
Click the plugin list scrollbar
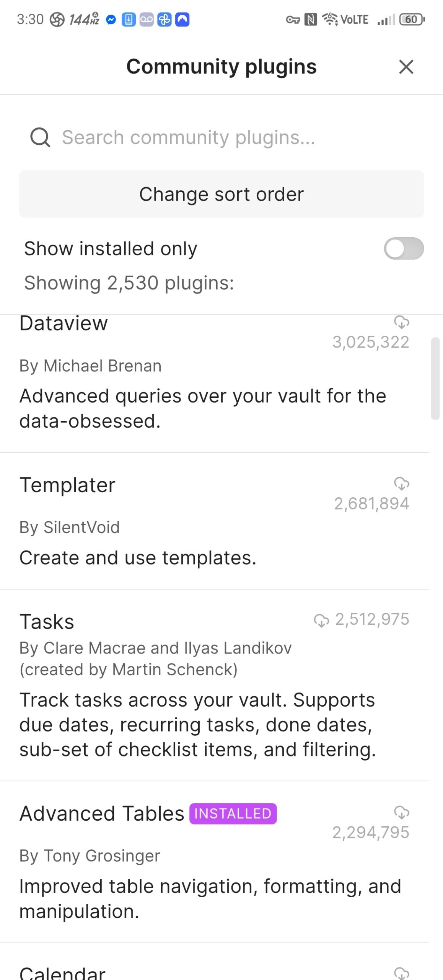tap(435, 378)
